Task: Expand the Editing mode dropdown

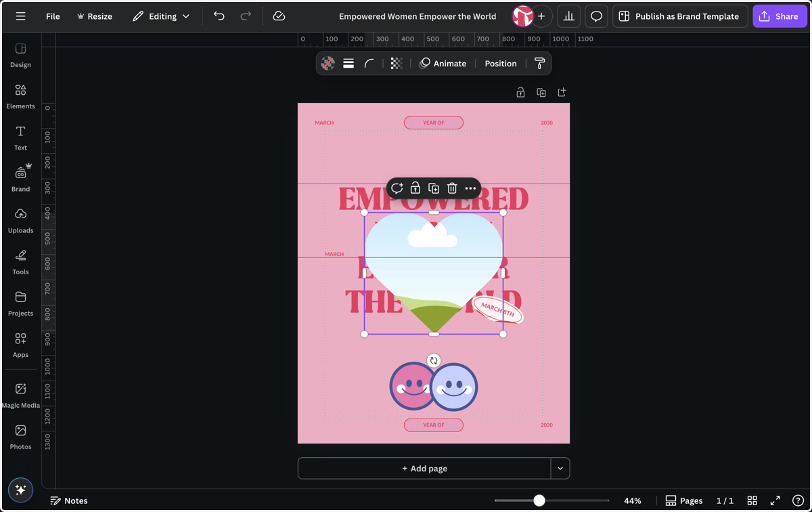Action: tap(161, 16)
